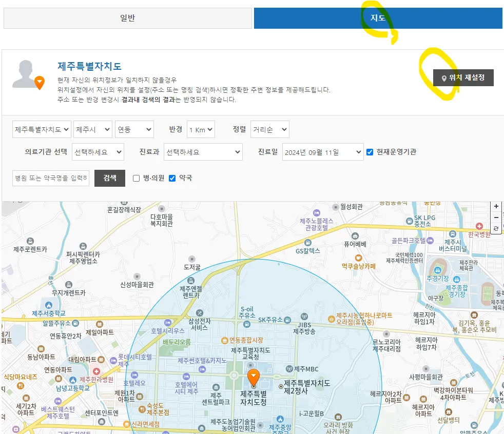Click the 위치 재설정 button
Image resolution: width=504 pixels, height=434 pixels.
(x=463, y=78)
